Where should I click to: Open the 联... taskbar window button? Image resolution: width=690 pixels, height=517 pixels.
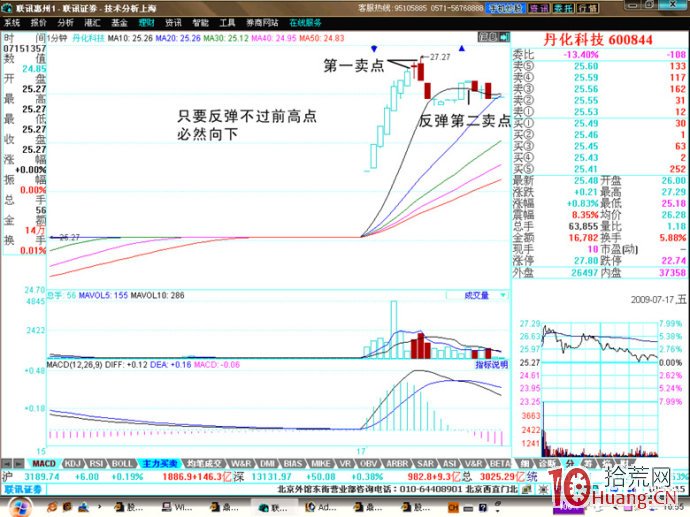(x=274, y=508)
